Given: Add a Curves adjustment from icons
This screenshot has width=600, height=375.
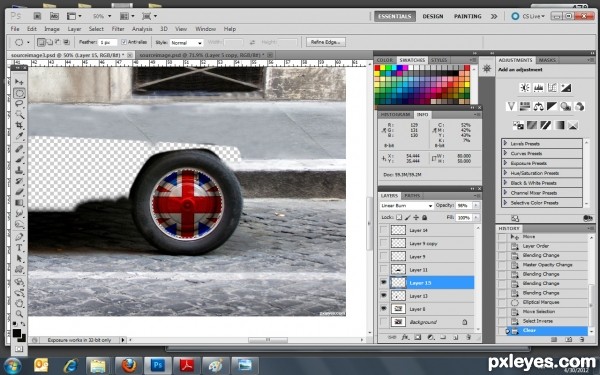Looking at the screenshot, I should coord(552,88).
